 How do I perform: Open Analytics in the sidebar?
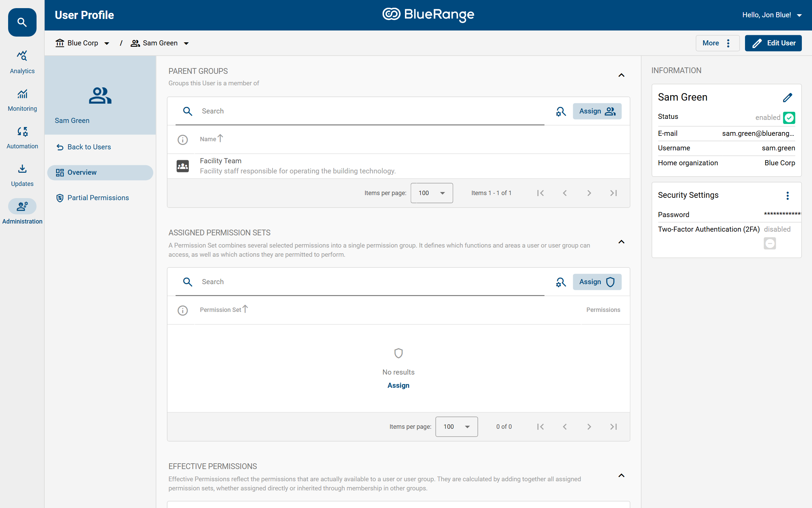(22, 62)
